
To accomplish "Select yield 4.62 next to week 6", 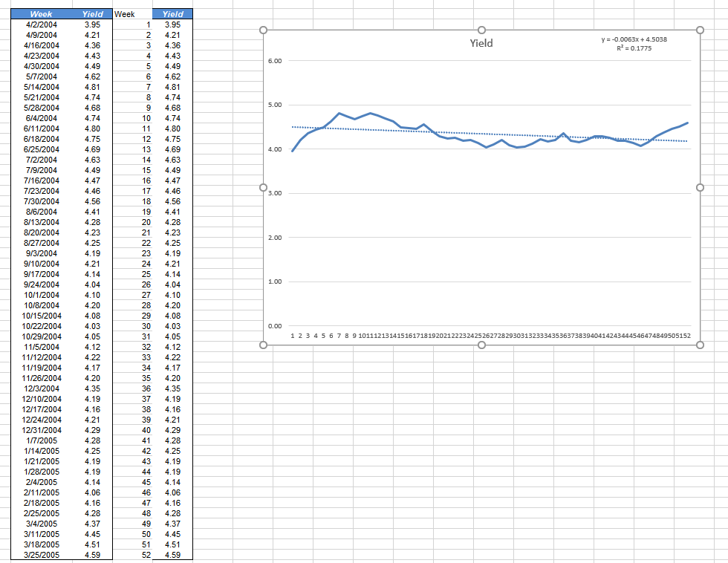I will (x=172, y=77).
